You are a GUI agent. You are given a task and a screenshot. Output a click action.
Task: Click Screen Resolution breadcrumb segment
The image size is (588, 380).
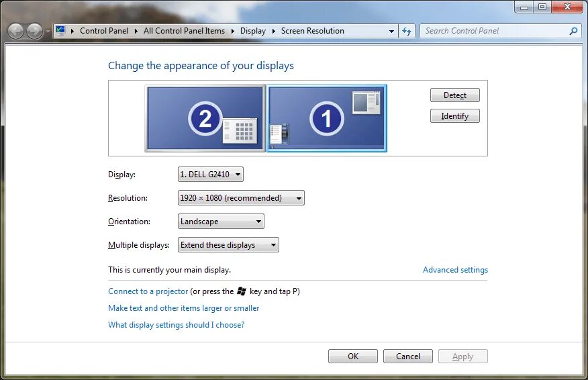pyautogui.click(x=312, y=31)
